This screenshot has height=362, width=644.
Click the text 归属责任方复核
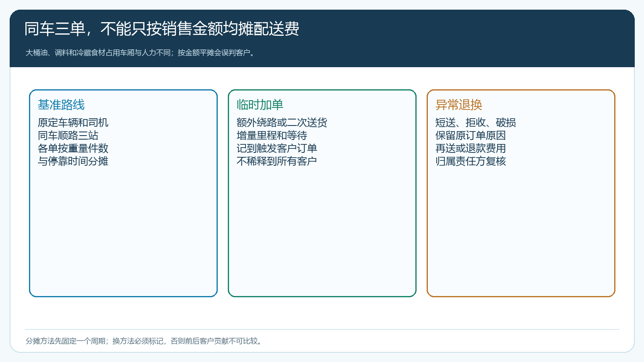471,161
